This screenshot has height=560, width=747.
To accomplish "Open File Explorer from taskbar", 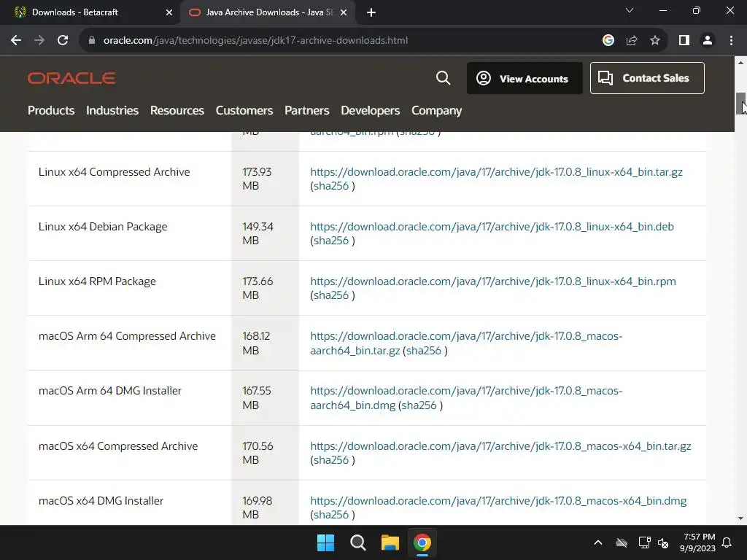I will 390,542.
